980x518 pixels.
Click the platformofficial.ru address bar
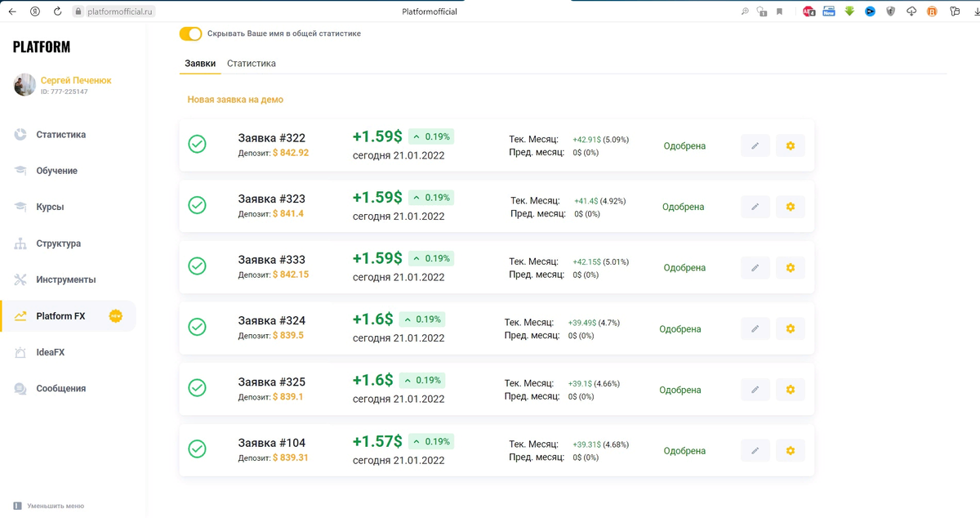[121, 11]
